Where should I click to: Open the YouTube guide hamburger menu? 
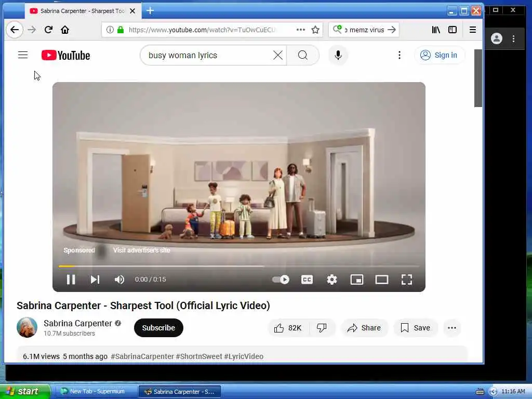point(23,55)
